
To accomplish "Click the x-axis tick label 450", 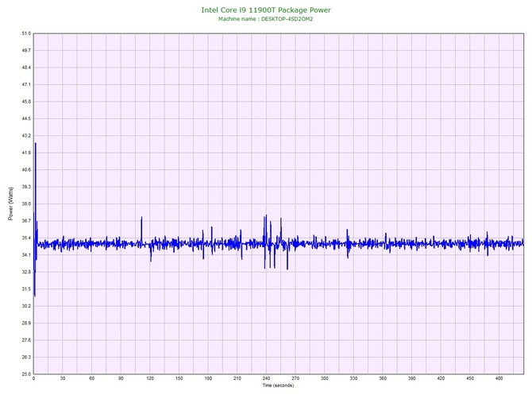I will tap(470, 378).
